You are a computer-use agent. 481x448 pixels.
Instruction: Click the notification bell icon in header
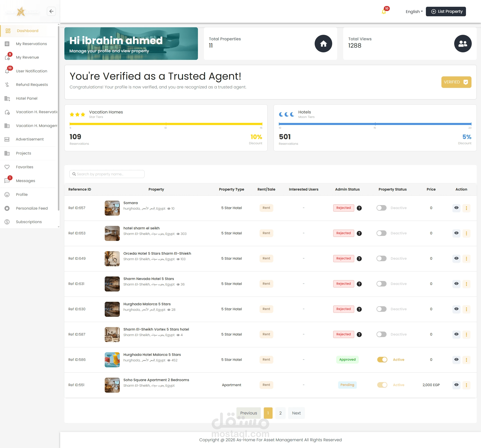pyautogui.click(x=384, y=12)
